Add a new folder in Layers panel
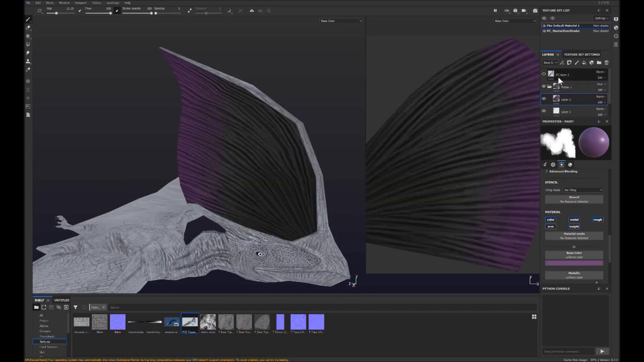 (x=599, y=63)
